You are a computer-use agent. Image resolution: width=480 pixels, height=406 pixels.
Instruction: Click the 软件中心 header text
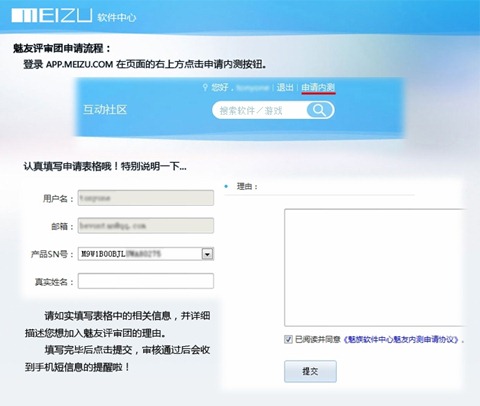click(x=117, y=17)
